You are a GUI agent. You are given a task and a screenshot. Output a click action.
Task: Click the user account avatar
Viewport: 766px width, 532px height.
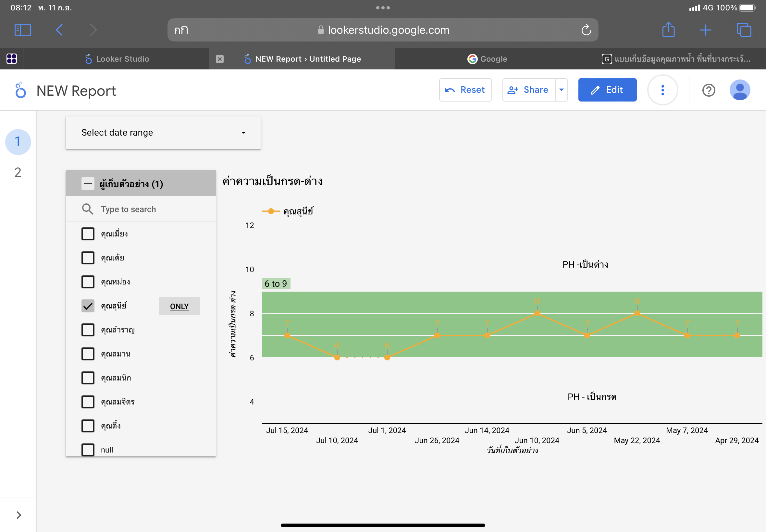coord(739,90)
